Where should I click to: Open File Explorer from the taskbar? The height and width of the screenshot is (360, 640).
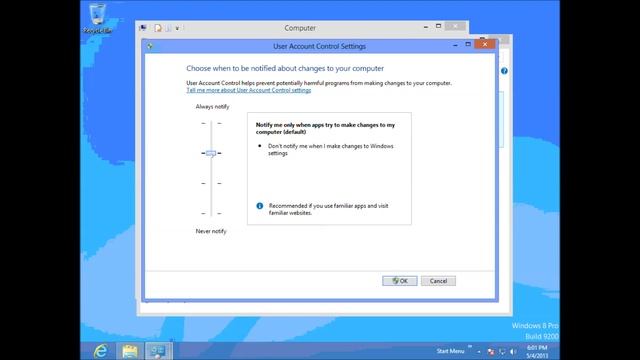coord(130,351)
